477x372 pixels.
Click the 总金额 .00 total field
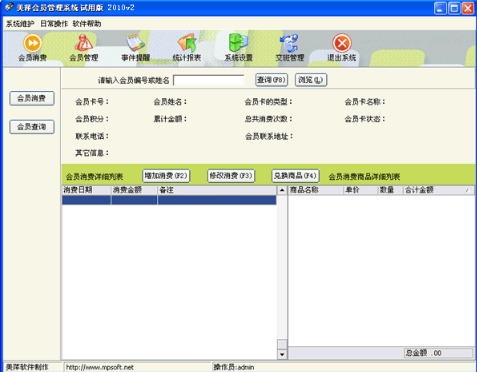439,353
